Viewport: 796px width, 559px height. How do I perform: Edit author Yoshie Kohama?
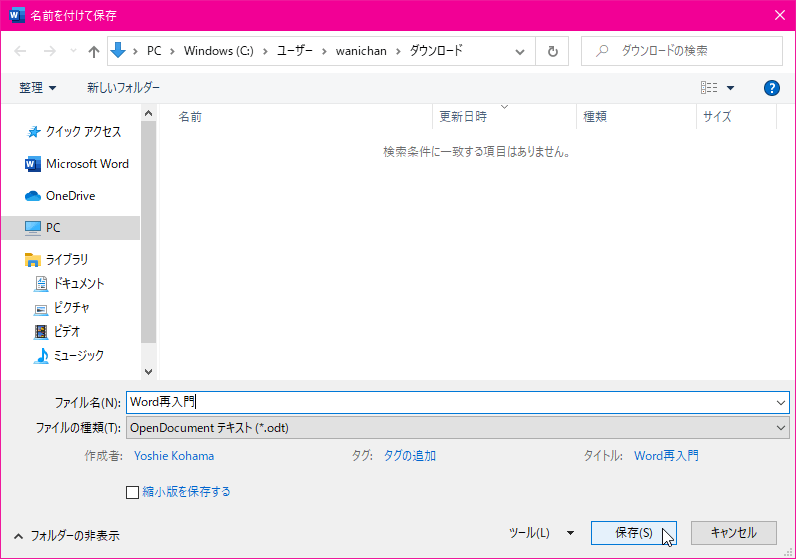point(174,456)
